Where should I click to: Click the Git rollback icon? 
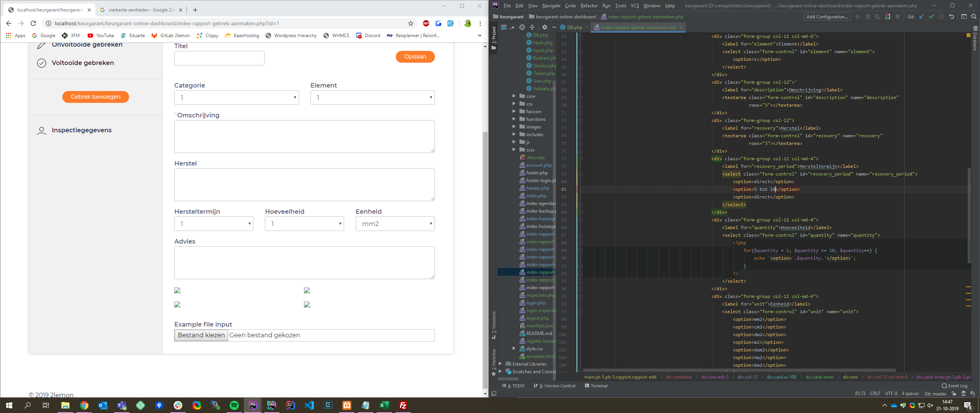point(952,17)
